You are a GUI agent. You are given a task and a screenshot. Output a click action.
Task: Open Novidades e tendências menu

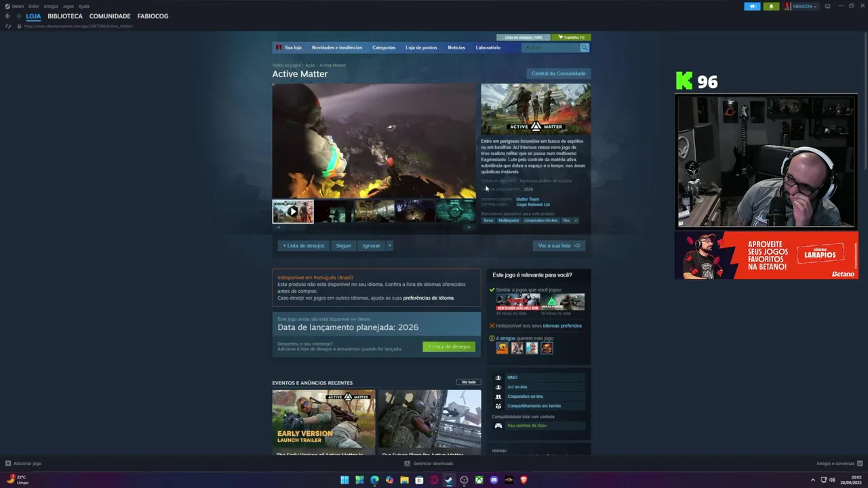coord(337,47)
